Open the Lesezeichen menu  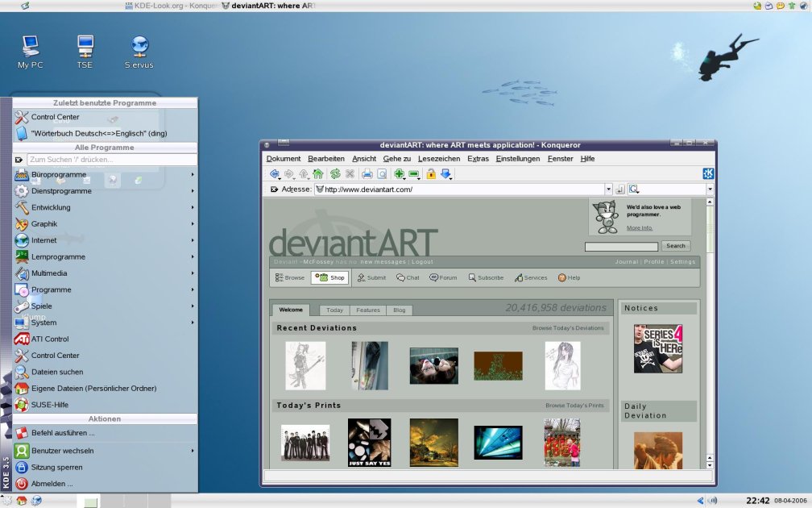pos(439,159)
